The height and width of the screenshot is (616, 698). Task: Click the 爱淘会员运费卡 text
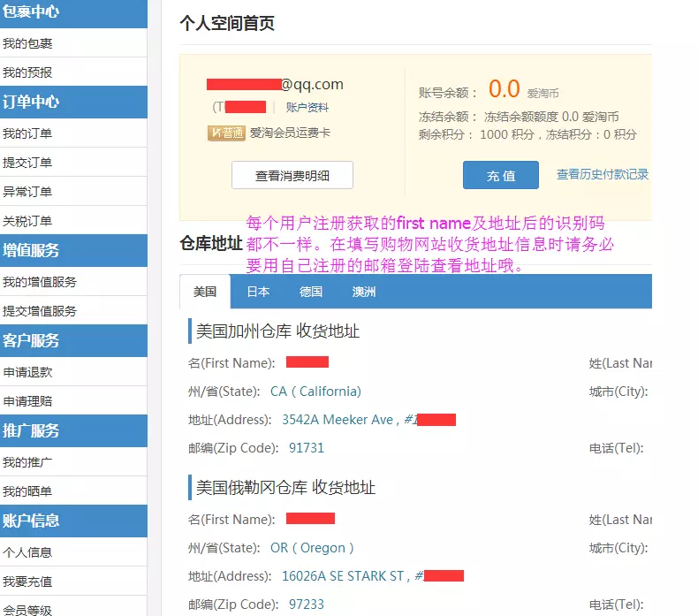(290, 133)
